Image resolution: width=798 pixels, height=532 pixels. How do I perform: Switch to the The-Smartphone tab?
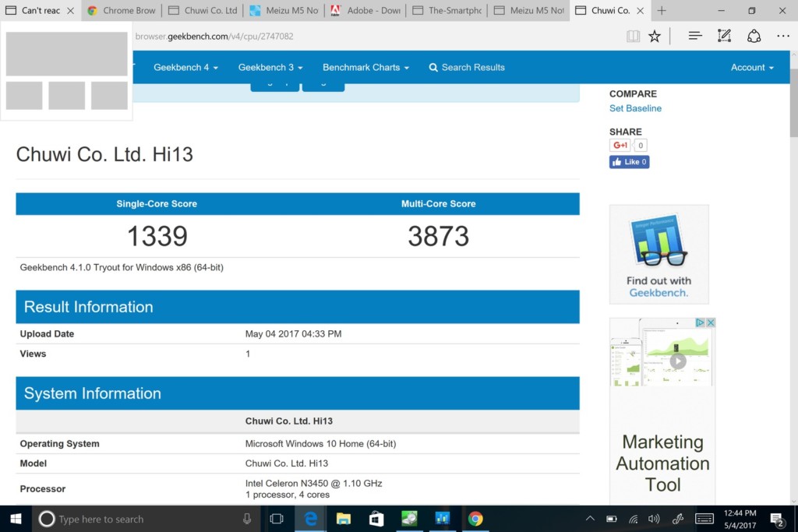point(447,10)
